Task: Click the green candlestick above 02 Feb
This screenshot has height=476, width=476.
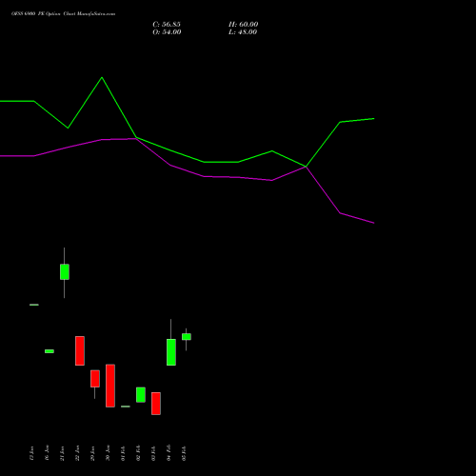Action: tap(141, 395)
